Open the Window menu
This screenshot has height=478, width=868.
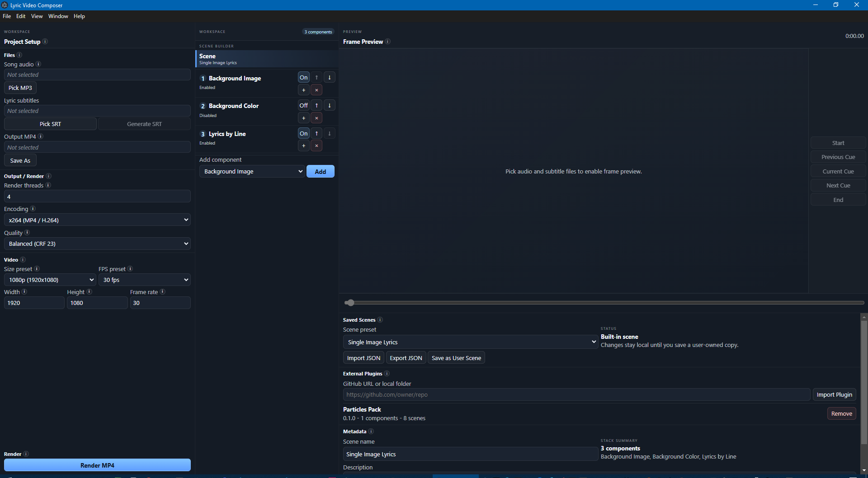click(x=58, y=16)
